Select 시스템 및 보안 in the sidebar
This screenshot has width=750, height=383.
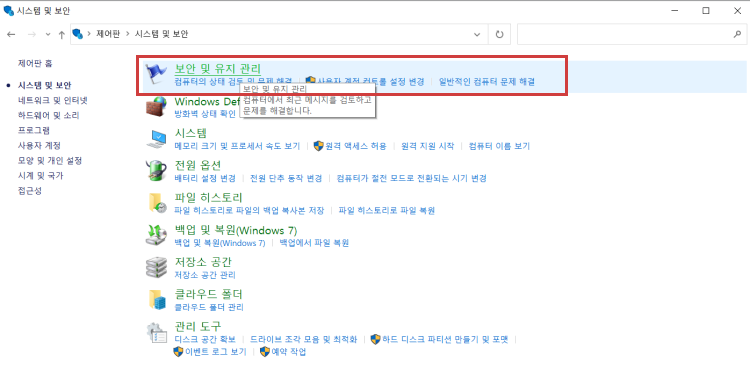[44, 85]
